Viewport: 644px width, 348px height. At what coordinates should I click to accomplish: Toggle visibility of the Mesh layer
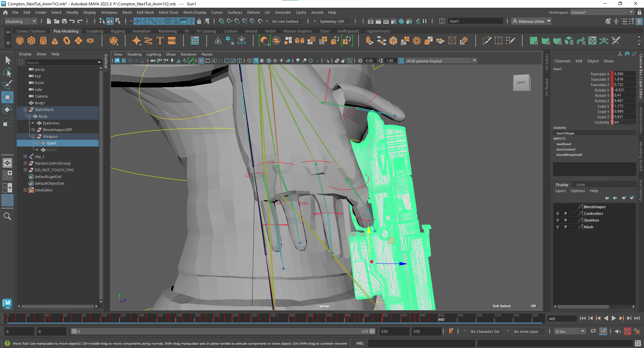pyautogui.click(x=557, y=227)
